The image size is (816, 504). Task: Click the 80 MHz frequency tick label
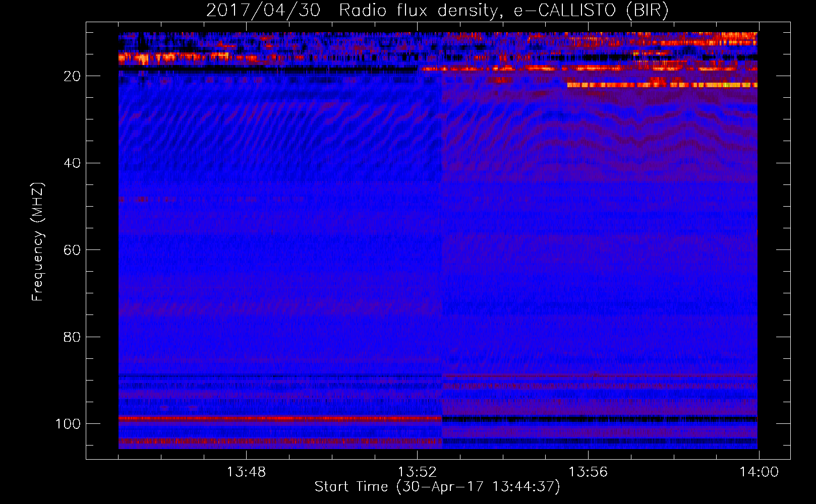[72, 337]
